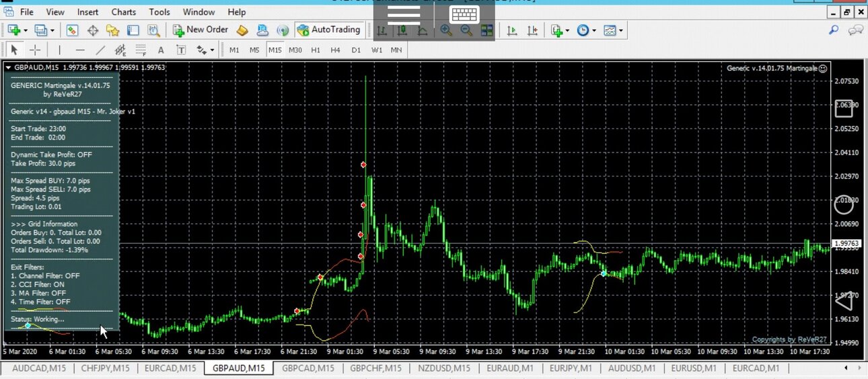
Task: Open the Charts menu
Action: click(x=124, y=12)
